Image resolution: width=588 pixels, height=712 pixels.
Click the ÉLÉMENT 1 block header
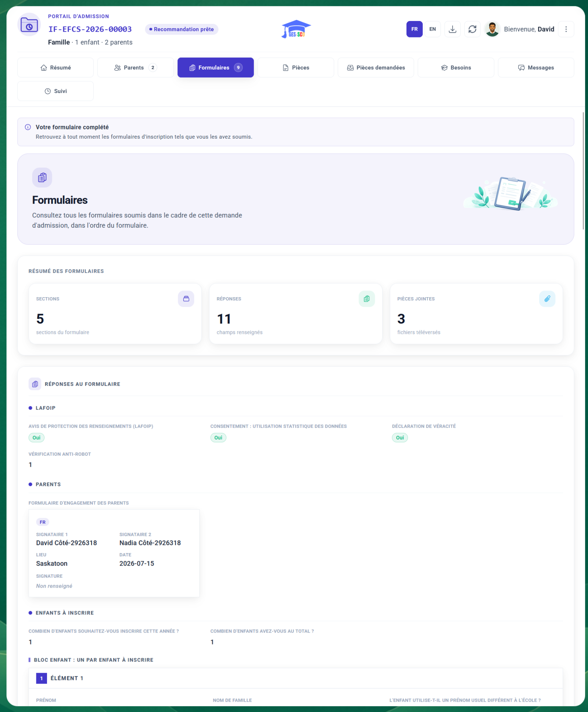296,678
